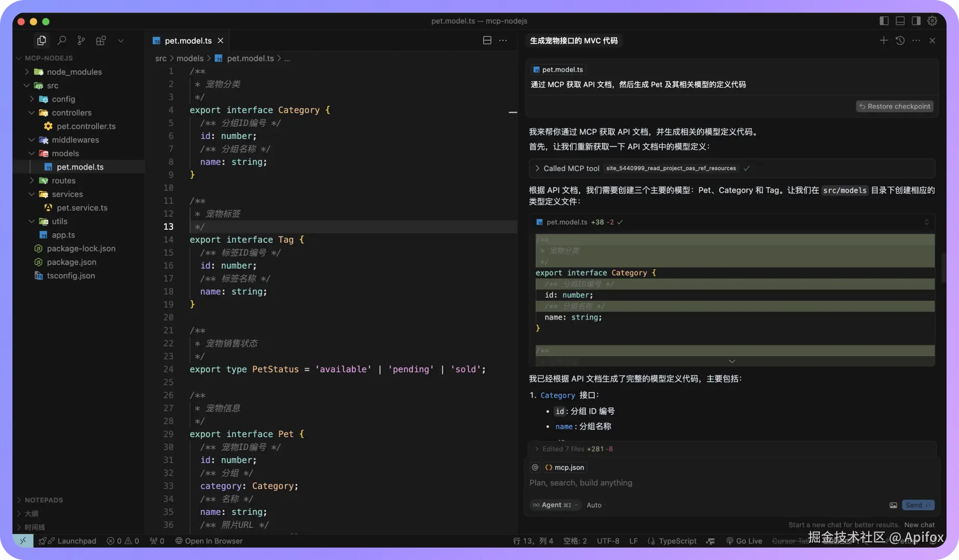Open the Source Control view icon
The height and width of the screenshot is (560, 959).
tap(81, 40)
